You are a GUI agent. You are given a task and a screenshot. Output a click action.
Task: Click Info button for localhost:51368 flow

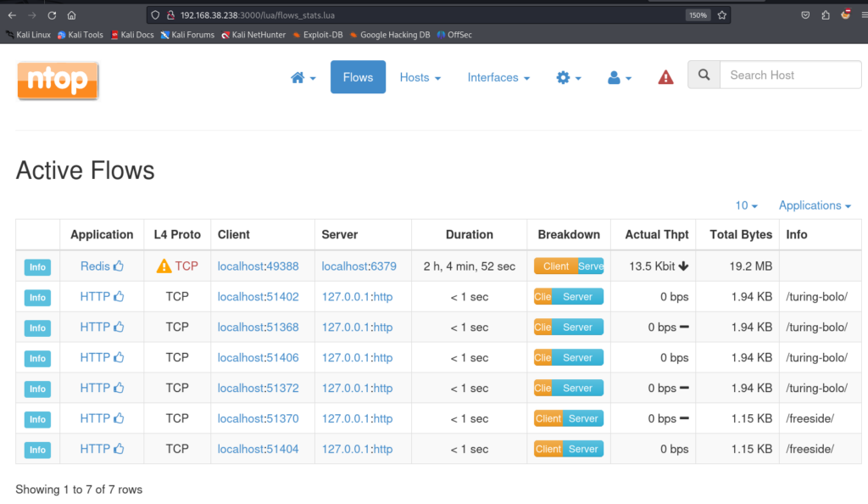pyautogui.click(x=37, y=328)
